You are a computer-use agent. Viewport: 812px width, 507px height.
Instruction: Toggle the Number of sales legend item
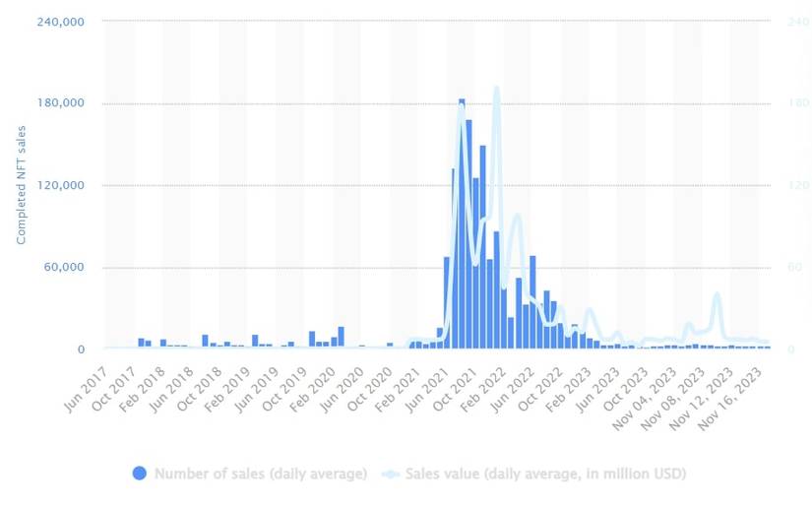(x=250, y=474)
